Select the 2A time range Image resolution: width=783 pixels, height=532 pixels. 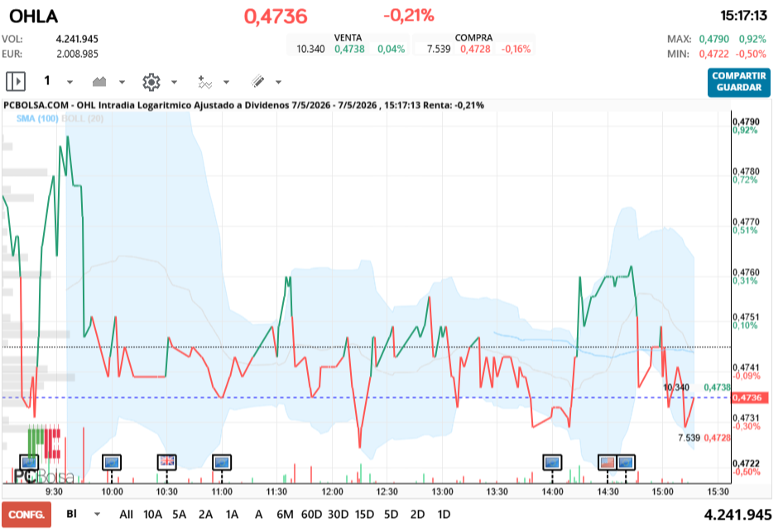(x=206, y=515)
